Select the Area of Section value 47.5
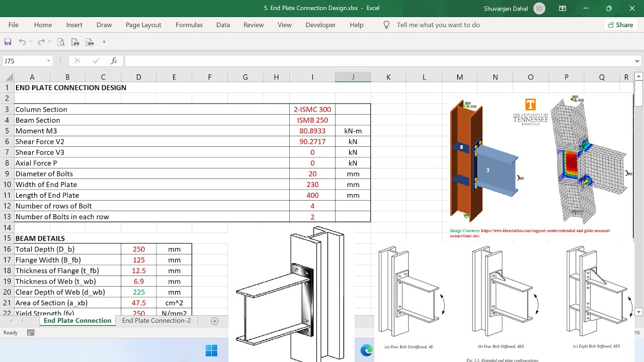 pyautogui.click(x=139, y=303)
